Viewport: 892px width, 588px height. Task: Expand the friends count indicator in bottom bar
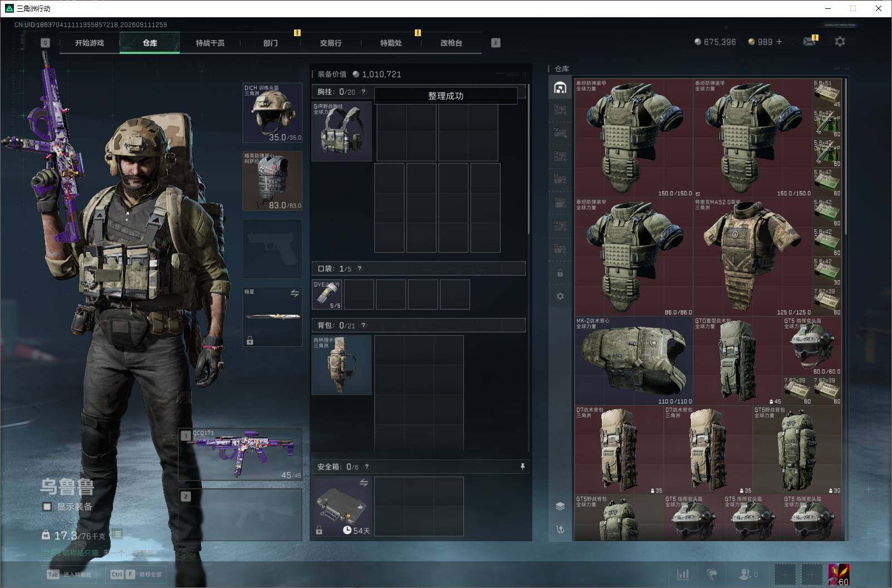coord(748,574)
